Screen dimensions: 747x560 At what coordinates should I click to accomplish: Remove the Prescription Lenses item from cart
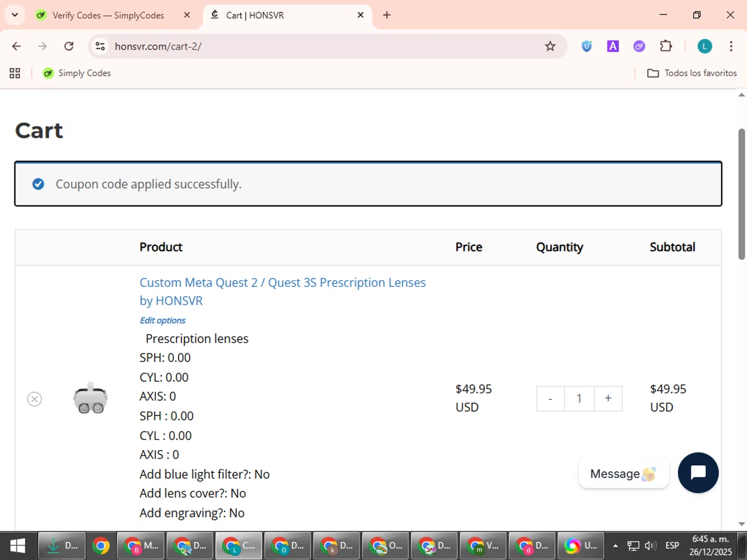tap(34, 399)
